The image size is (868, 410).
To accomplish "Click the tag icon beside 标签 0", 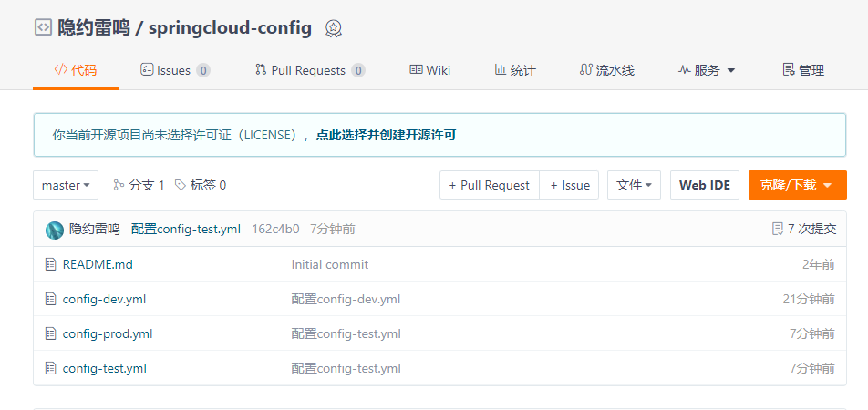I will point(181,185).
